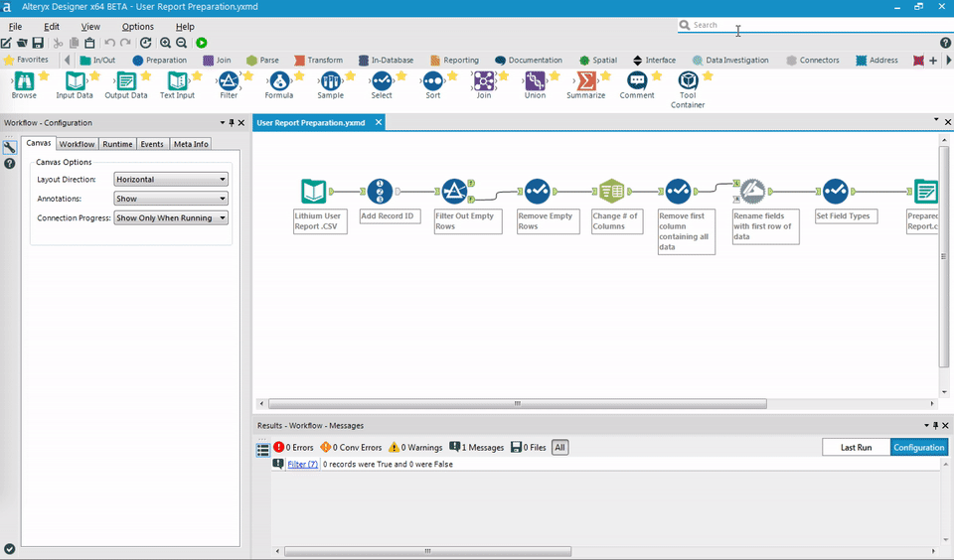The width and height of the screenshot is (954, 560).
Task: Click the Search tools input field
Action: [815, 25]
